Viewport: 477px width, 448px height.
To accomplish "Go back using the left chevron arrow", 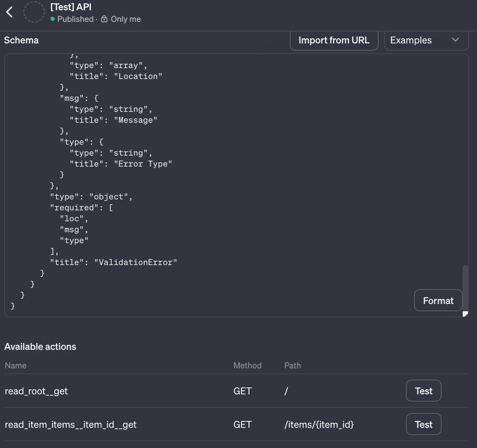I will click(x=10, y=12).
